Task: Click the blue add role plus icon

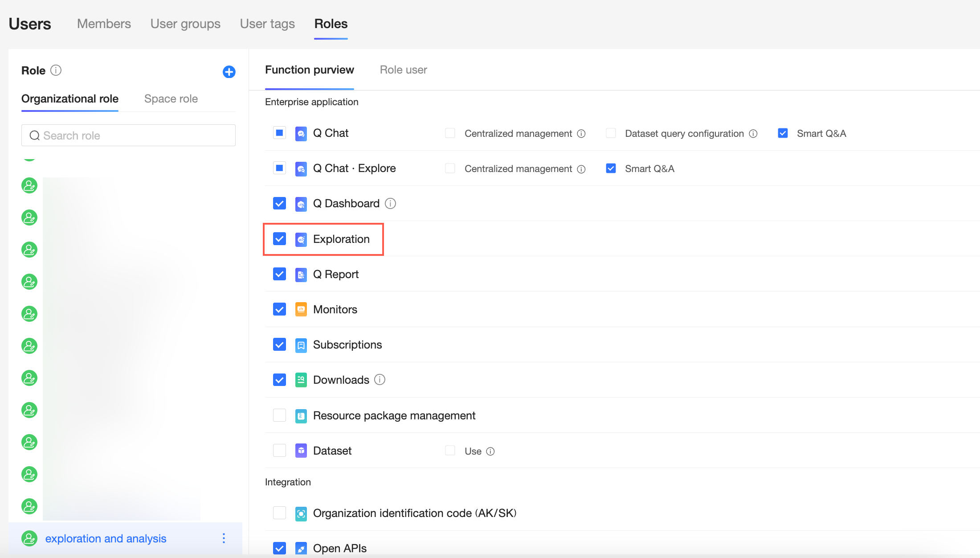Action: [229, 72]
